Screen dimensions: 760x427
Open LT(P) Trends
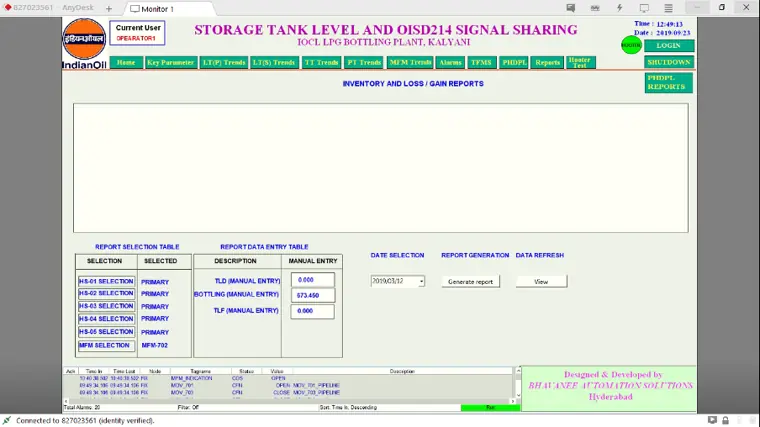[x=224, y=63]
